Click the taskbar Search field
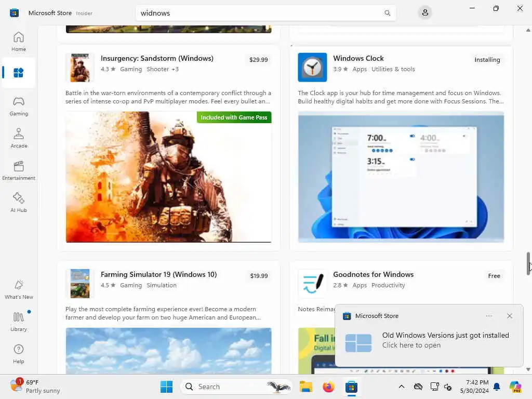 click(x=236, y=387)
